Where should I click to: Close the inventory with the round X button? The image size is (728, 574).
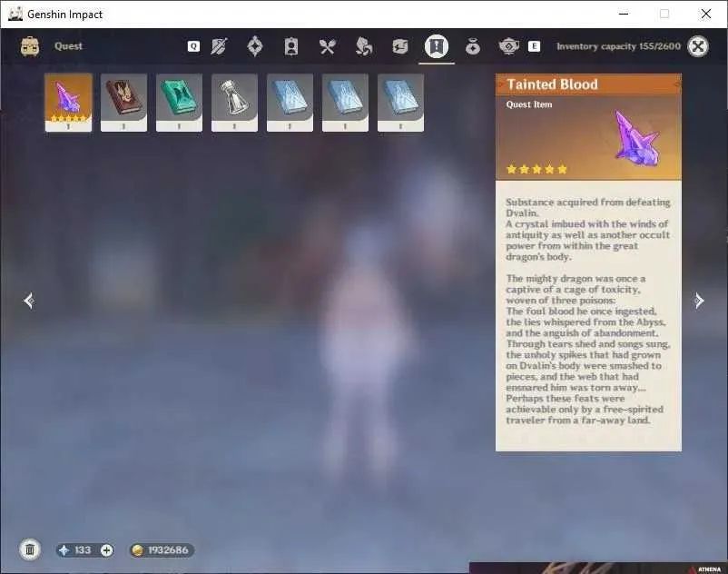698,46
